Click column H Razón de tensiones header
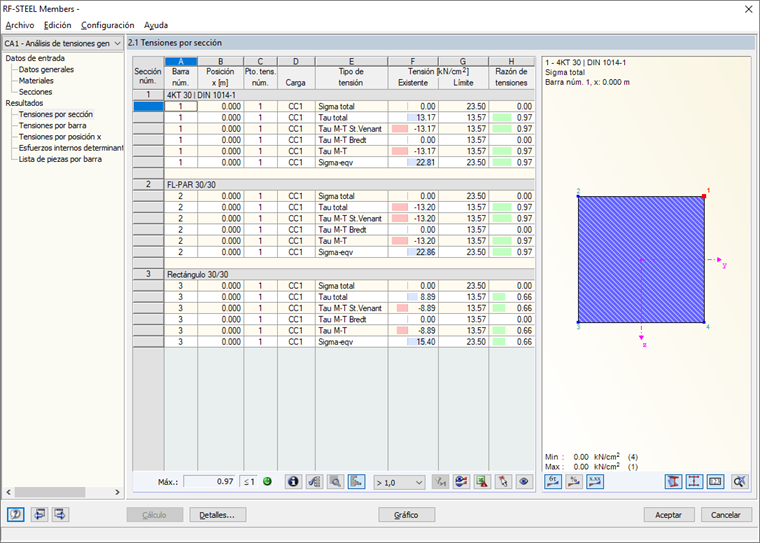Image resolution: width=760 pixels, height=543 pixels. coord(511,73)
